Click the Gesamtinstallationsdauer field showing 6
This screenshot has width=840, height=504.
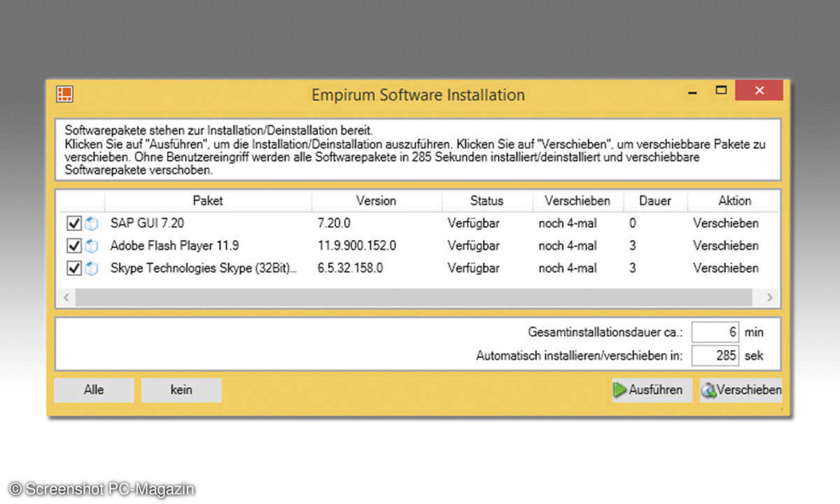coord(715,332)
